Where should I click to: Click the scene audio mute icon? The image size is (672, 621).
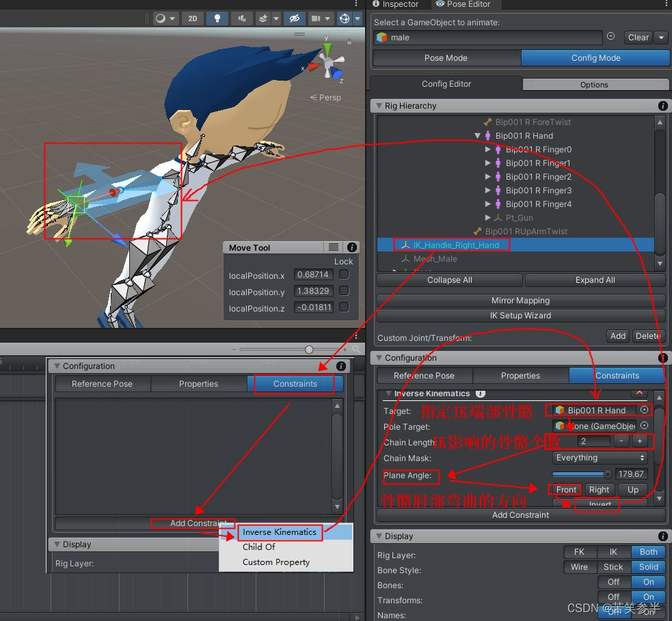[x=242, y=18]
